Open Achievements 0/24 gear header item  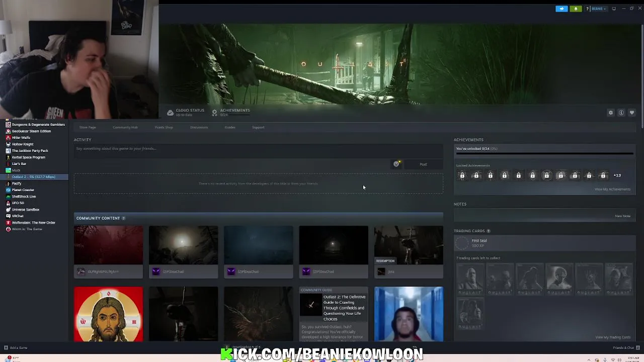coord(231,112)
